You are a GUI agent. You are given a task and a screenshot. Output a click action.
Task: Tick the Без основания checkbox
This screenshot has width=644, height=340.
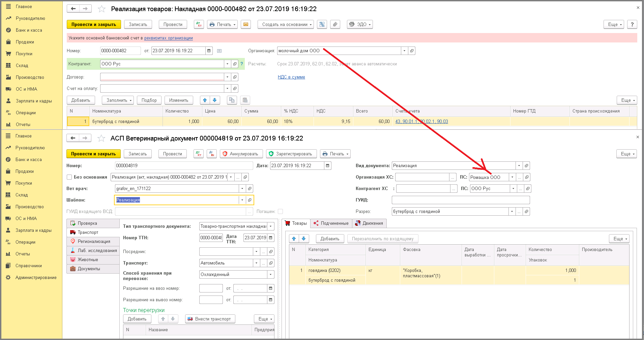(69, 177)
